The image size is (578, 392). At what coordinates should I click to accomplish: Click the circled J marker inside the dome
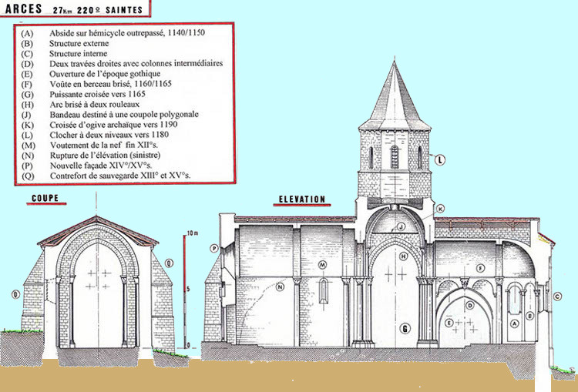coord(401,226)
